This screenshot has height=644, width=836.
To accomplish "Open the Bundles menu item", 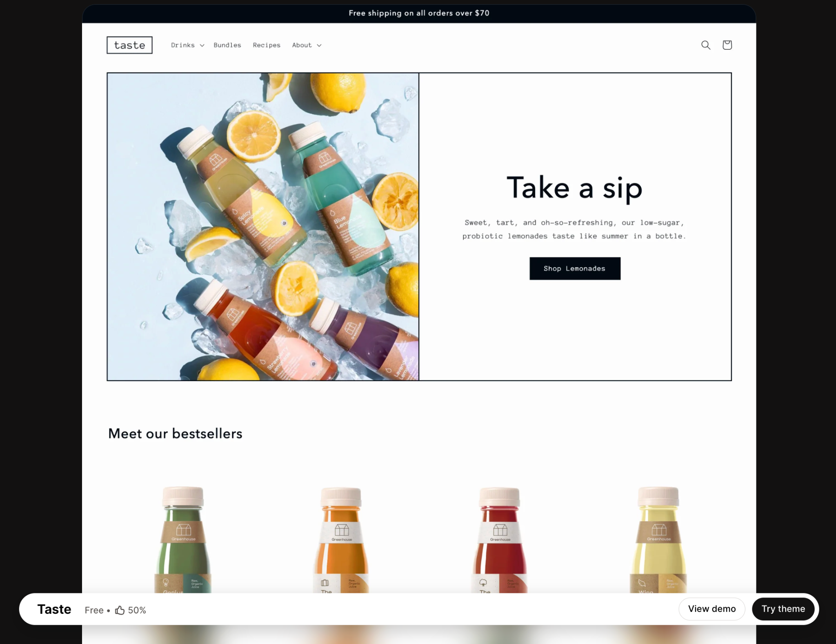I will (x=227, y=45).
